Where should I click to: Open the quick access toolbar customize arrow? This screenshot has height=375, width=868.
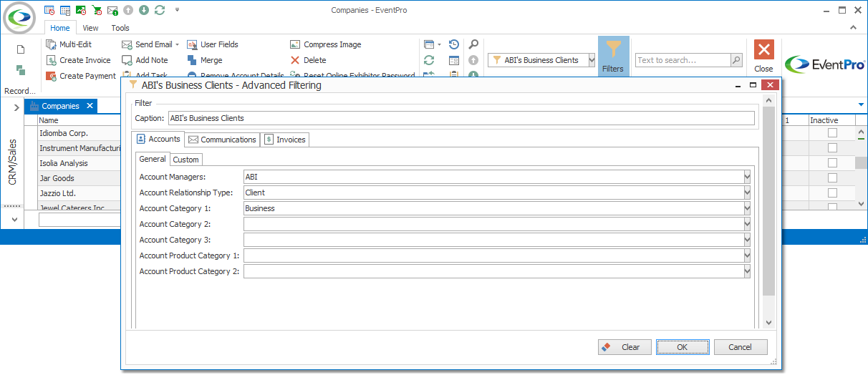(177, 10)
